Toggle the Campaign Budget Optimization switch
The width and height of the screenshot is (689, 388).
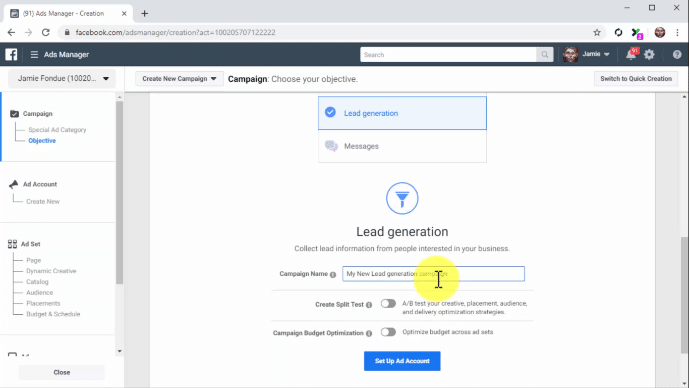388,332
